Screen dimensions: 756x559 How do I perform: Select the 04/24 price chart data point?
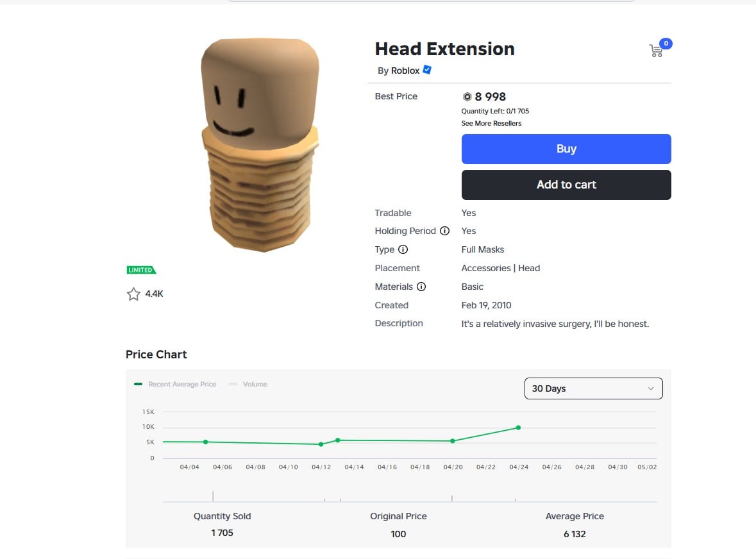pos(518,428)
